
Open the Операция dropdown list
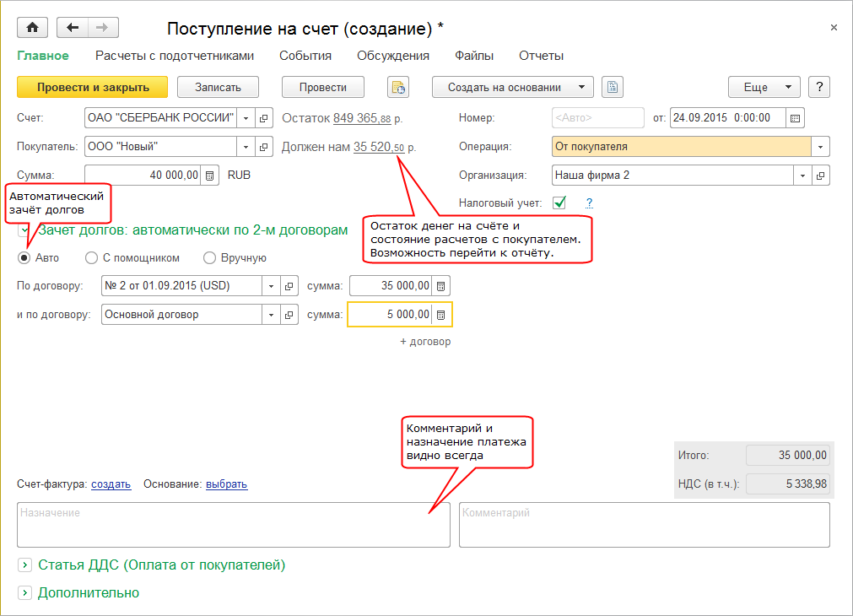pos(821,147)
